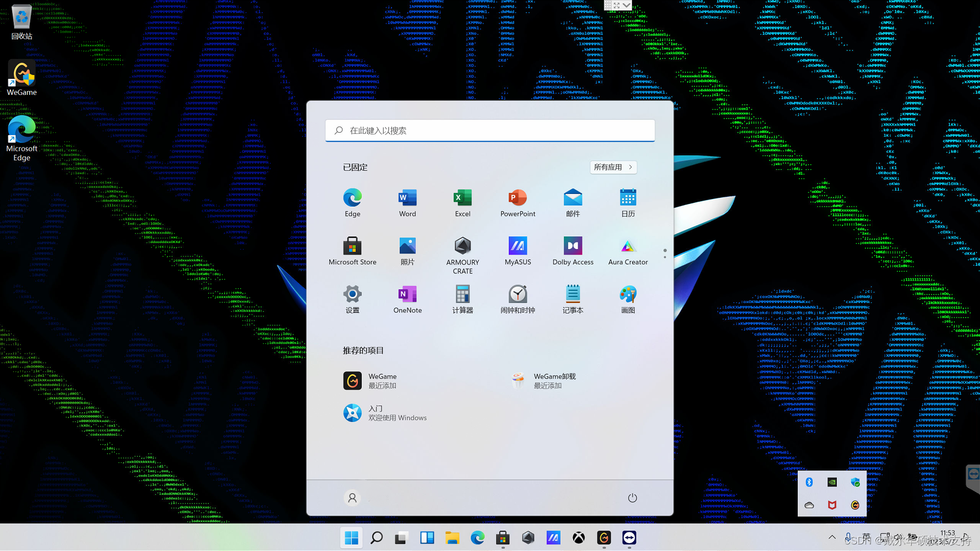Select the WeGame desktop shortcut
980x551 pixels.
[x=21, y=78]
